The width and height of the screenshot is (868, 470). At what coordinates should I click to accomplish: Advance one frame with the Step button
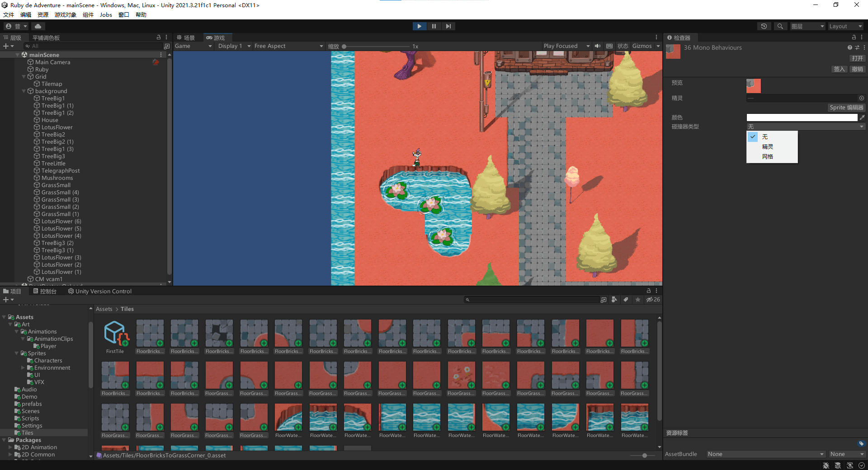[448, 26]
